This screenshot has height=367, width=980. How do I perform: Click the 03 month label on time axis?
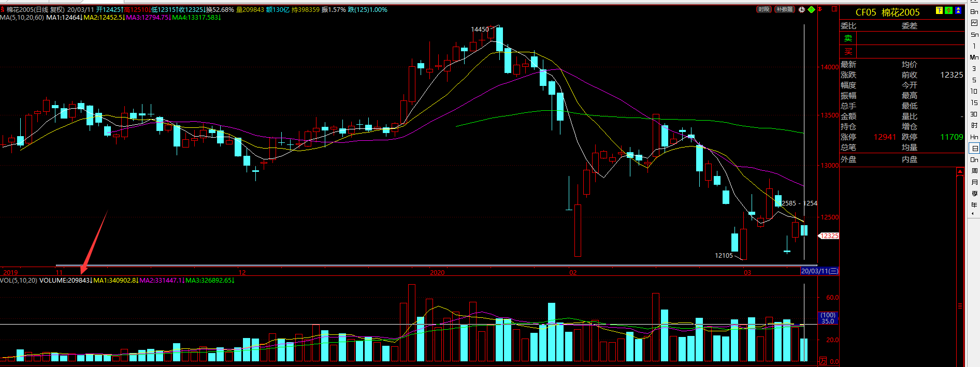(x=747, y=272)
